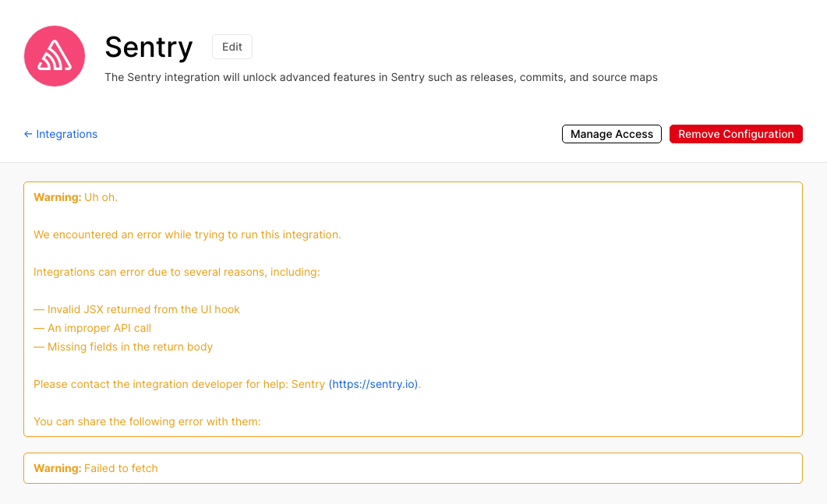Click the Sentry page heading
Viewport: 827px width, 504px height.
coord(148,48)
